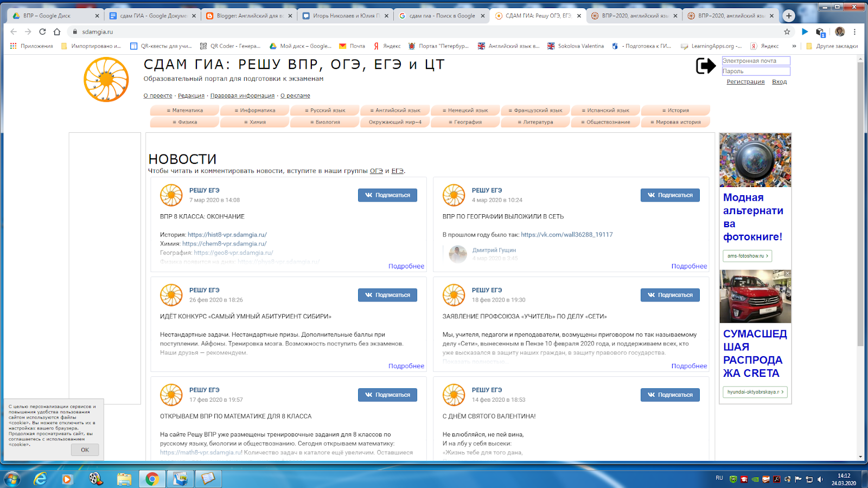868x488 pixels.
Task: Subscribe to the 7 мар 2020 post
Action: click(387, 195)
